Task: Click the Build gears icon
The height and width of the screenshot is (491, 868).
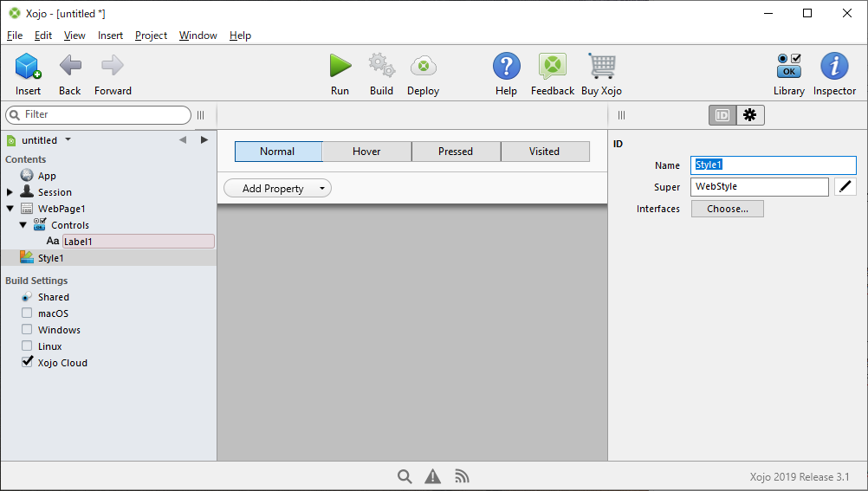Action: [382, 65]
